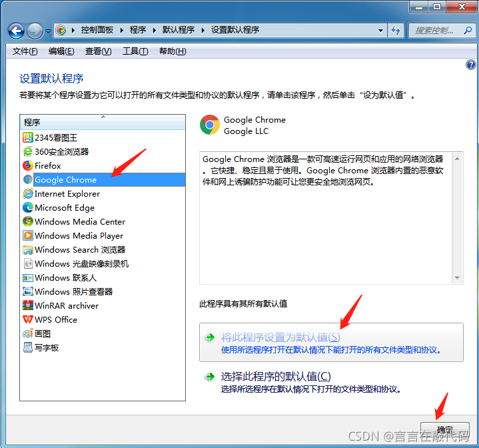The image size is (479, 448).
Task: Click the Internet Explorer icon in the list
Action: [x=28, y=193]
